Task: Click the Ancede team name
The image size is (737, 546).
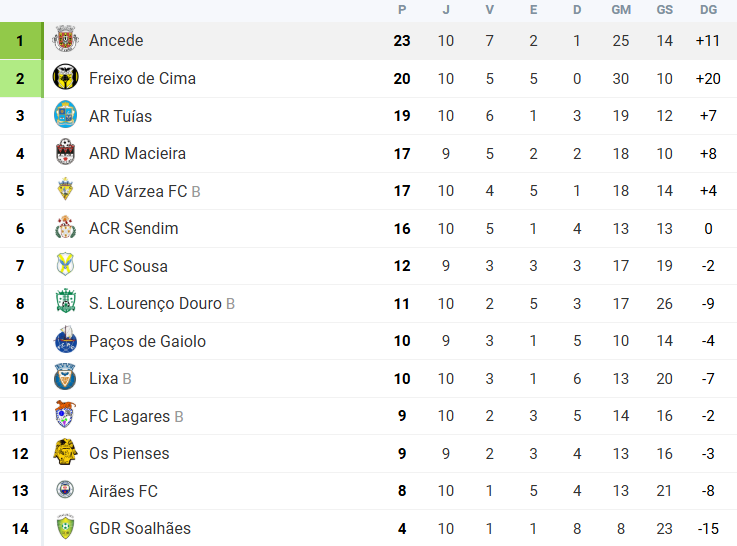Action: [116, 40]
